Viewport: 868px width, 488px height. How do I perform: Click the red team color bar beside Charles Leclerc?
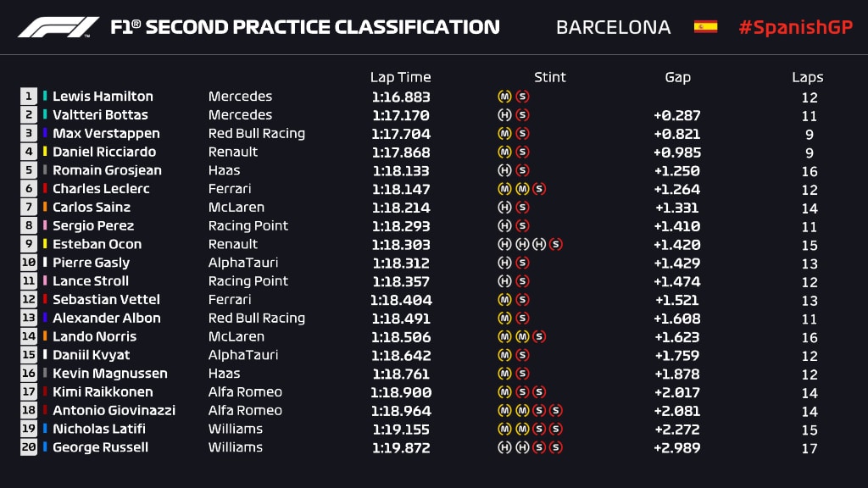click(46, 189)
